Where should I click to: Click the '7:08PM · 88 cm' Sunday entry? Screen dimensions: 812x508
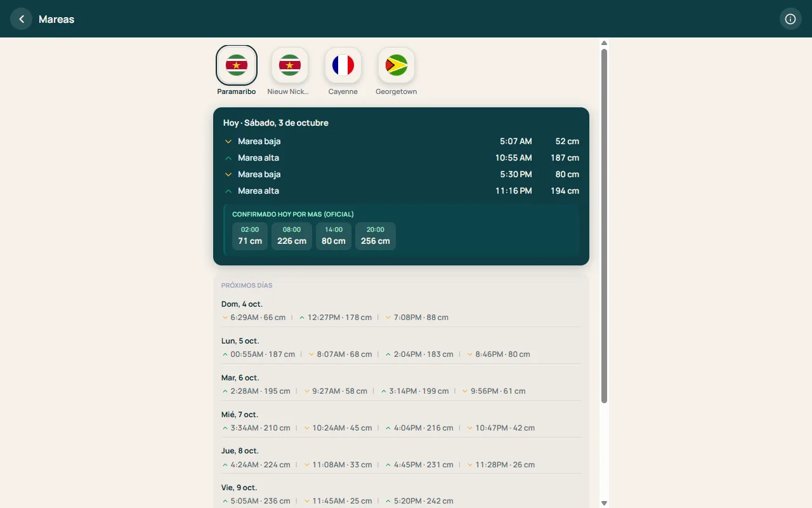[416, 317]
